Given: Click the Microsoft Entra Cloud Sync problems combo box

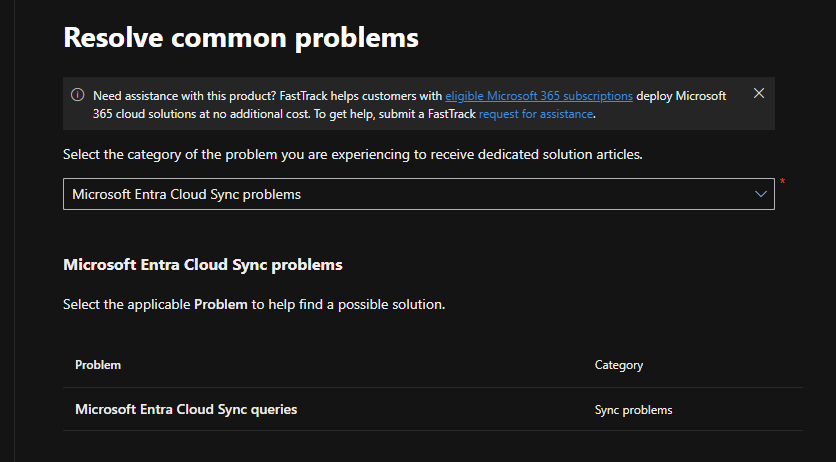Looking at the screenshot, I should tap(400, 194).
